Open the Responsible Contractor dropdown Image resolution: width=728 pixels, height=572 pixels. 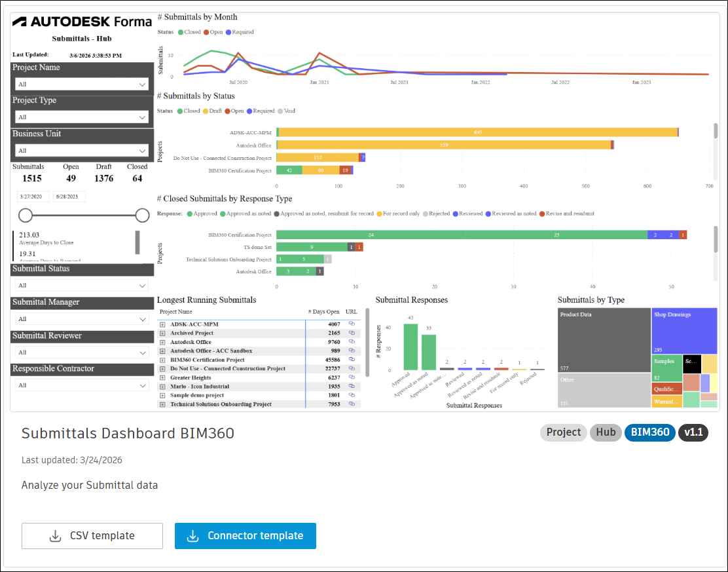82,385
